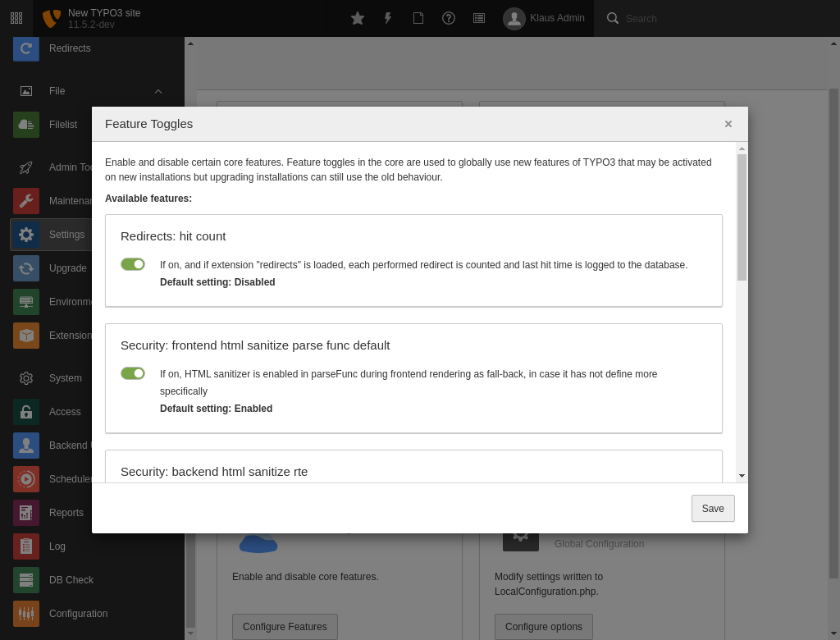Click 'Default setting: Enabled' text
The height and width of the screenshot is (640, 840).
click(x=216, y=409)
